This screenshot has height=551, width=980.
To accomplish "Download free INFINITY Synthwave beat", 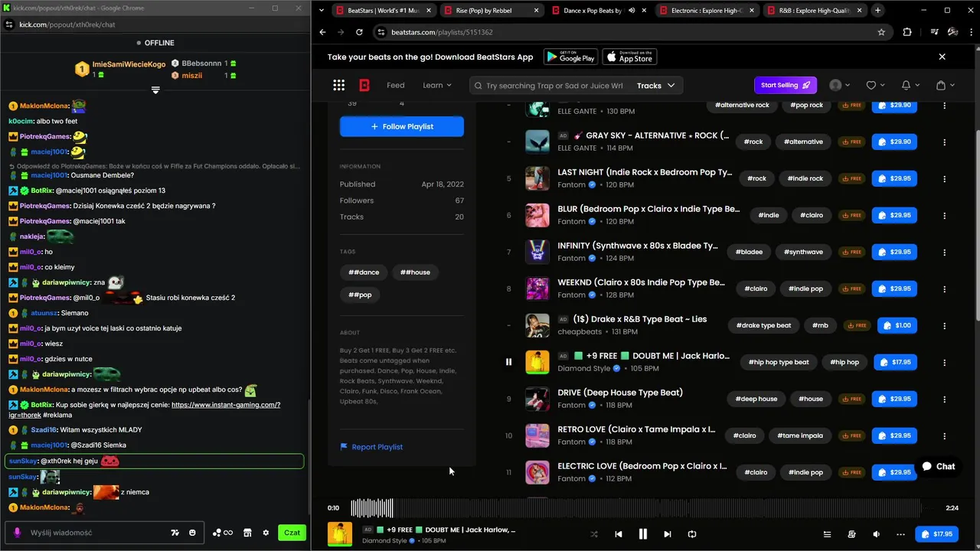I will (851, 252).
